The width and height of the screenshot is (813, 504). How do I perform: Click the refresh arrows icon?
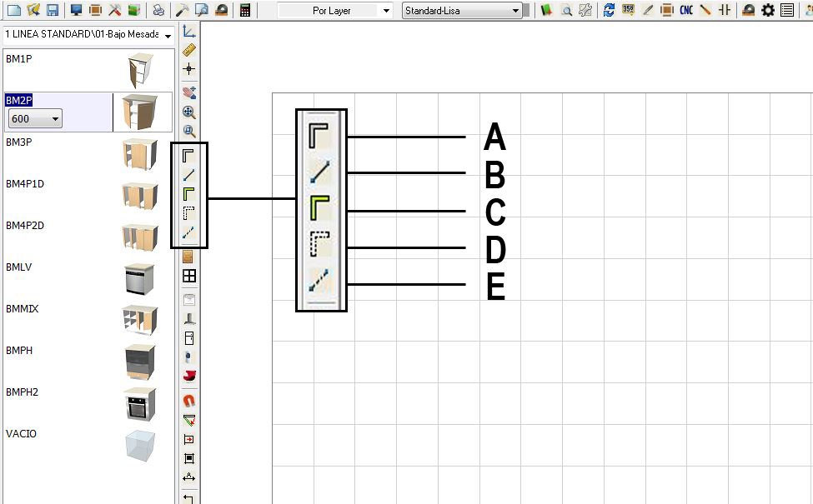pyautogui.click(x=610, y=10)
